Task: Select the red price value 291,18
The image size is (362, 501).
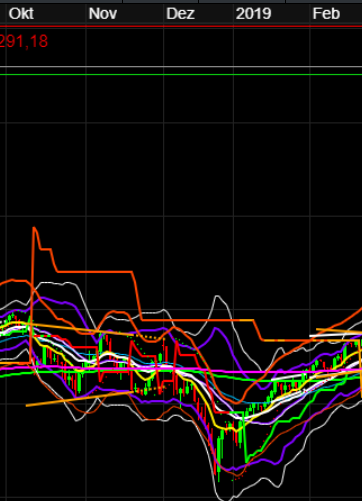Action: (24, 42)
